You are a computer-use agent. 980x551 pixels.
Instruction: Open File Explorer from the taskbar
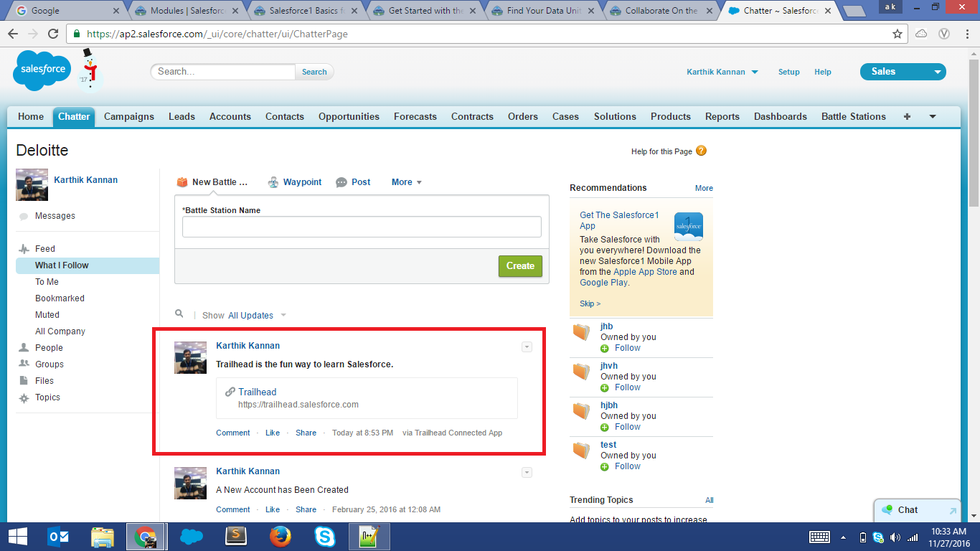click(103, 537)
